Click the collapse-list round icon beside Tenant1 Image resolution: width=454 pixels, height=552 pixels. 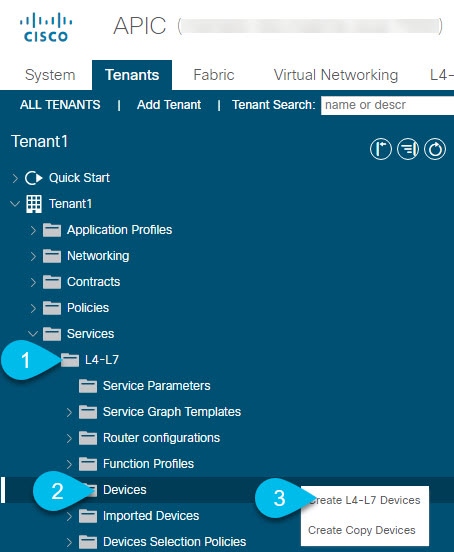pyautogui.click(x=408, y=149)
